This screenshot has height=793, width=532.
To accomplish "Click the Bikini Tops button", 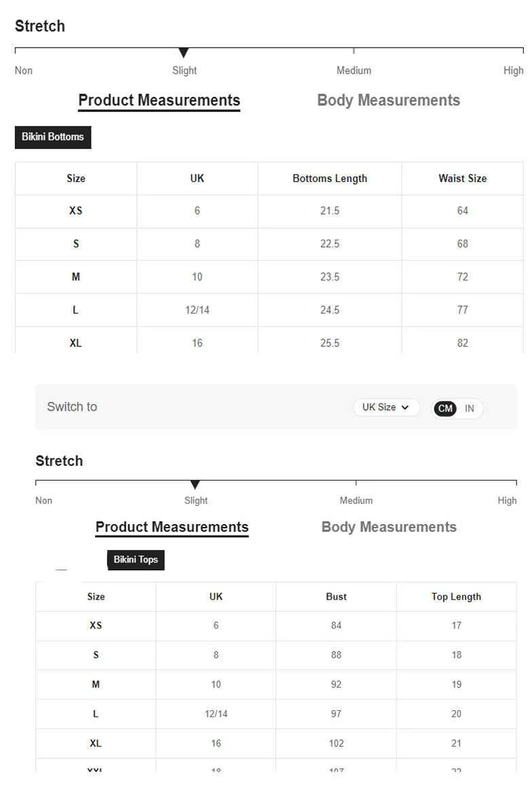I will 136,560.
